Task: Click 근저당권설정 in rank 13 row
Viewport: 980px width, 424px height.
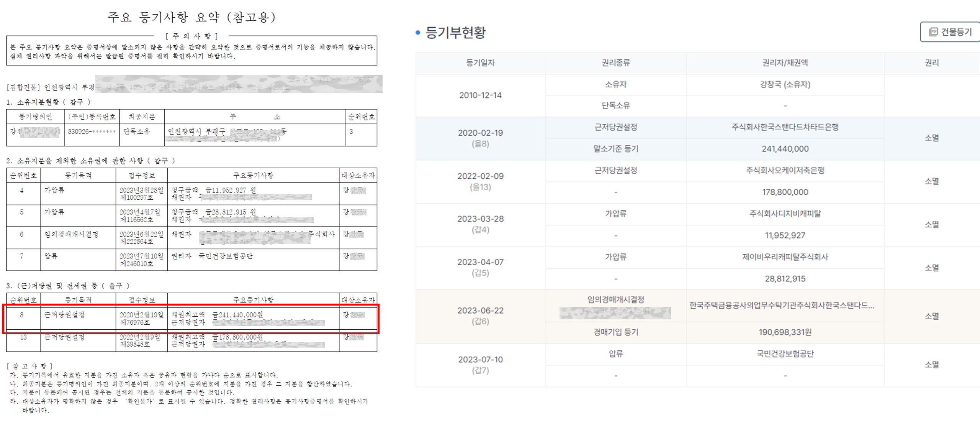Action: tap(64, 337)
